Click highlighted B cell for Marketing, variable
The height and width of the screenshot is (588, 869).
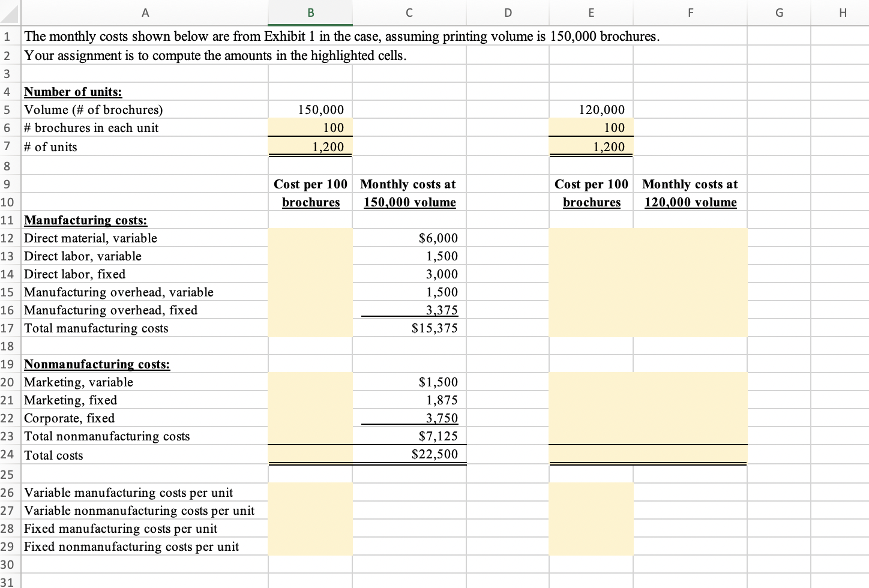[x=310, y=382]
